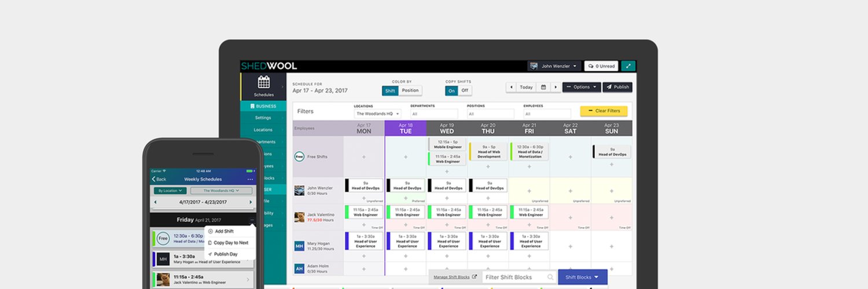Screen dimensions: 868x289
Task: Click the search magnifier in Filter Shift Blocks
Action: tap(550, 277)
